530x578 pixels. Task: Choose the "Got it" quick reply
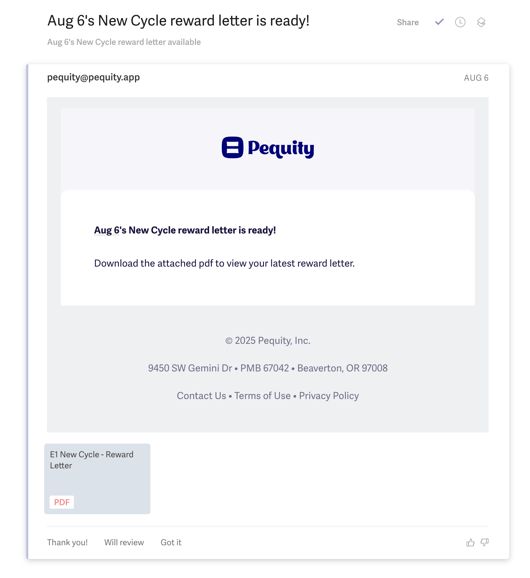171,542
